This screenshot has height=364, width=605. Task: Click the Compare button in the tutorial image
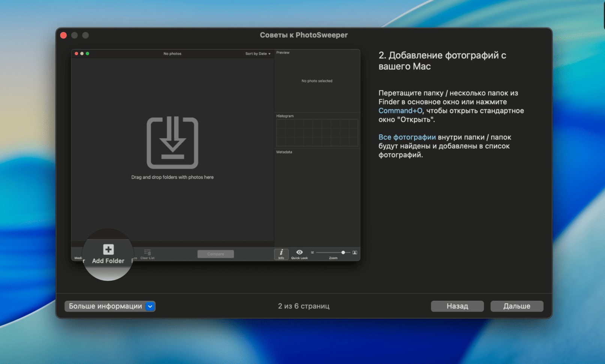click(x=216, y=254)
